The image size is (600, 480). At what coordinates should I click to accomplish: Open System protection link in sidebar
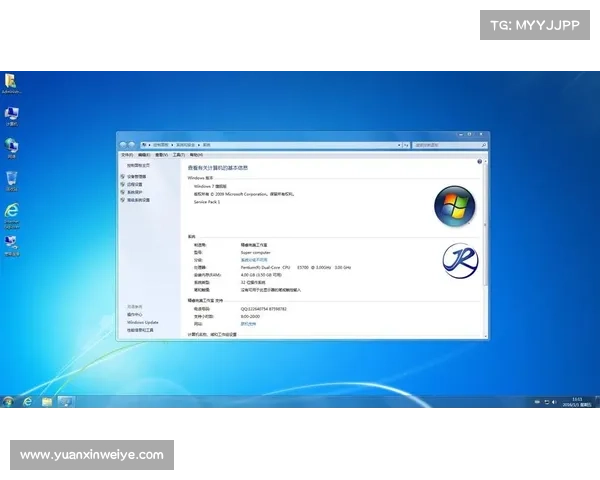pyautogui.click(x=134, y=192)
